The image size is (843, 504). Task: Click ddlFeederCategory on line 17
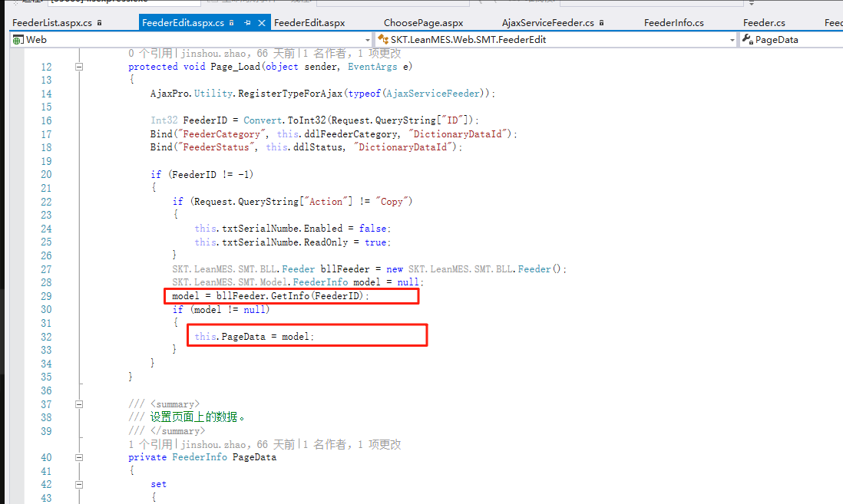351,133
